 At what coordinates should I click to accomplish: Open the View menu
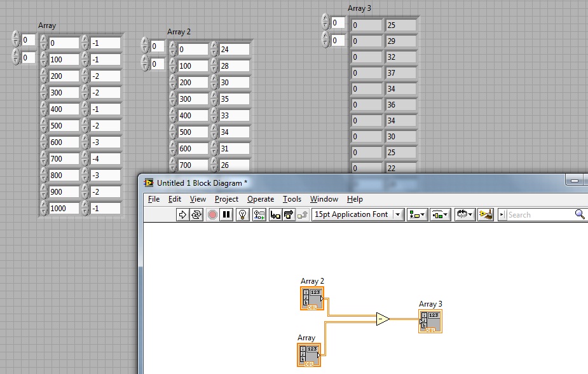198,199
